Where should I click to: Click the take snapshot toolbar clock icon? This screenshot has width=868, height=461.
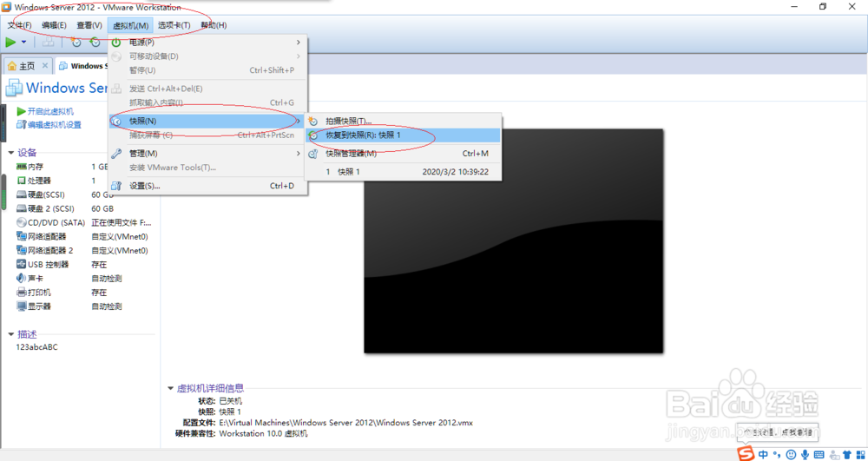click(x=76, y=42)
